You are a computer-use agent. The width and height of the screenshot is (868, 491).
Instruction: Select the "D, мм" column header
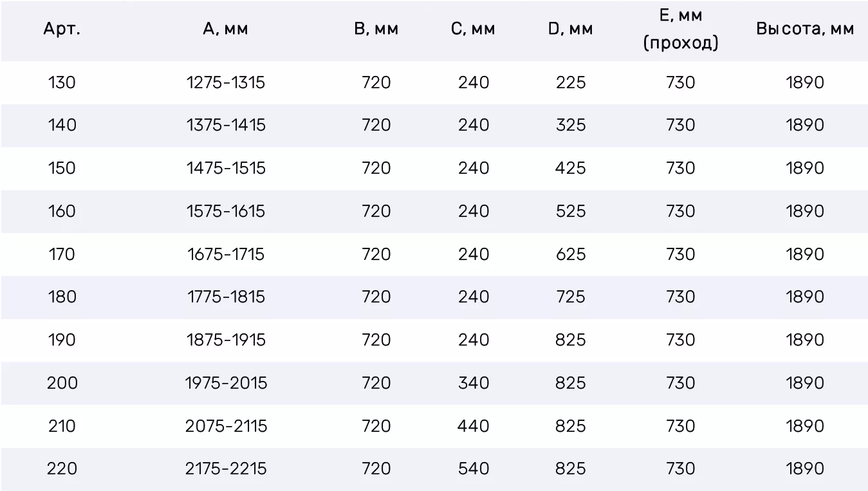(571, 29)
